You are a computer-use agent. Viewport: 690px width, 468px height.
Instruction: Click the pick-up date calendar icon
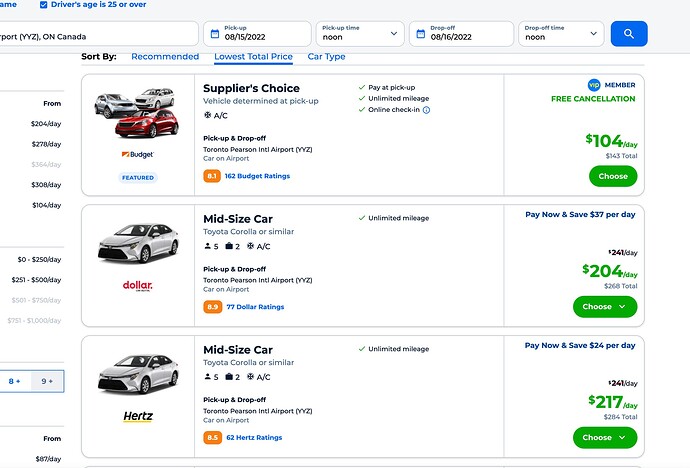(x=215, y=34)
